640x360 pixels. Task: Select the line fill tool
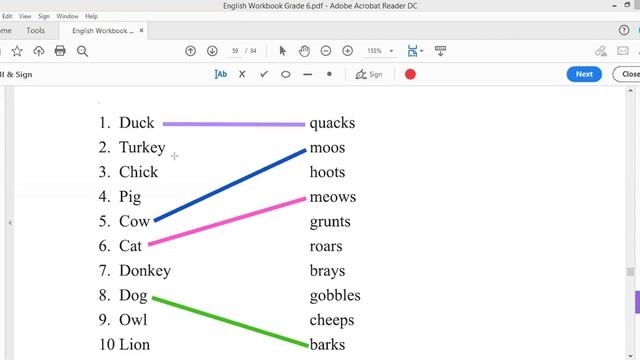click(308, 75)
